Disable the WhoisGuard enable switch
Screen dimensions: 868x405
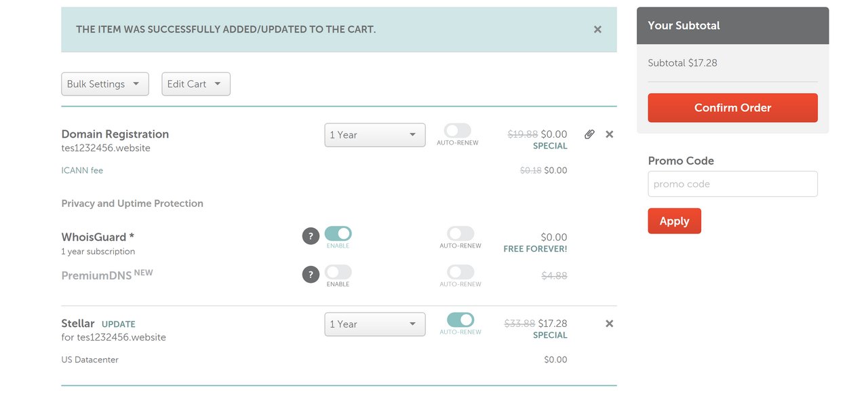coord(338,233)
